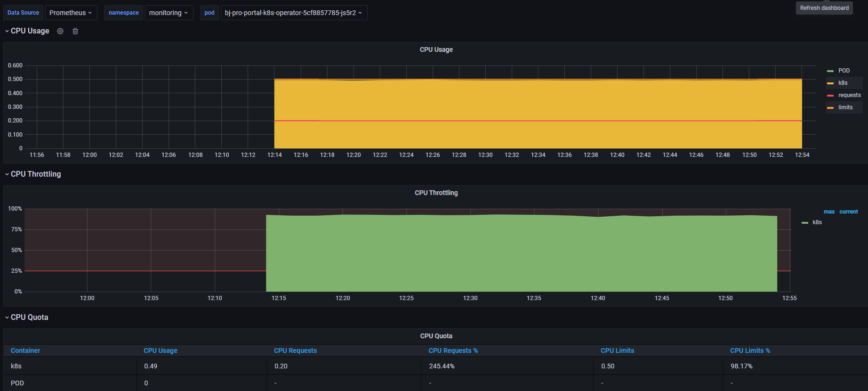Sort table by the CPU Requests % column
The width and height of the screenshot is (868, 391).
point(453,350)
